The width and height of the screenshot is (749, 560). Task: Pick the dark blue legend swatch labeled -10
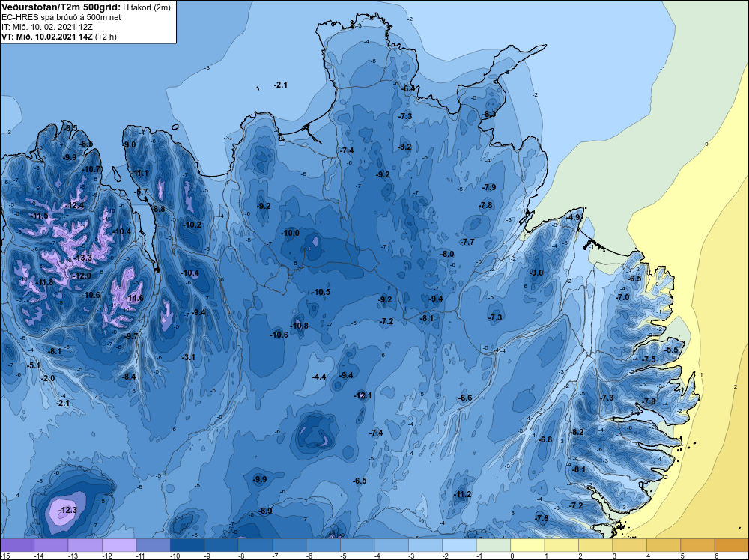(x=187, y=545)
